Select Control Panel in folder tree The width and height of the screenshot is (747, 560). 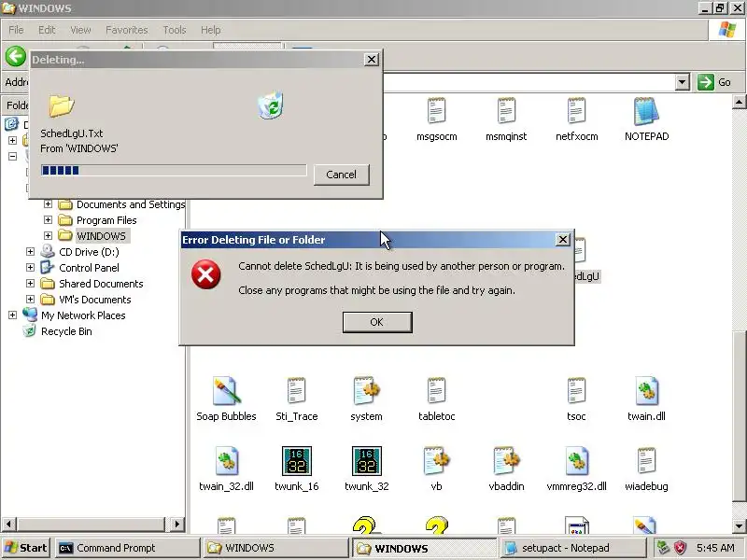point(89,268)
